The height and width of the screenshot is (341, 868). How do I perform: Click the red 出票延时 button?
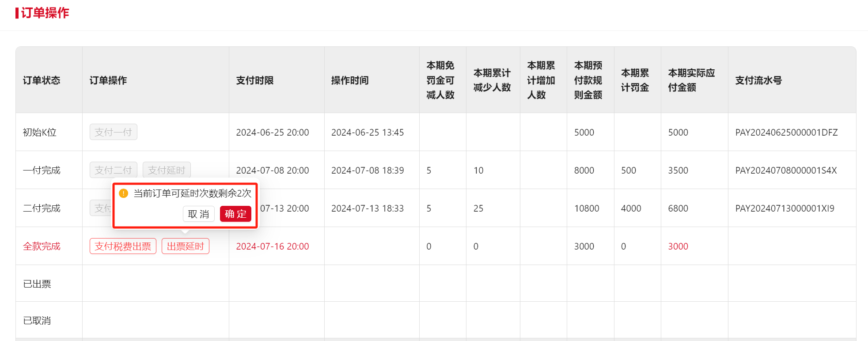[186, 246]
